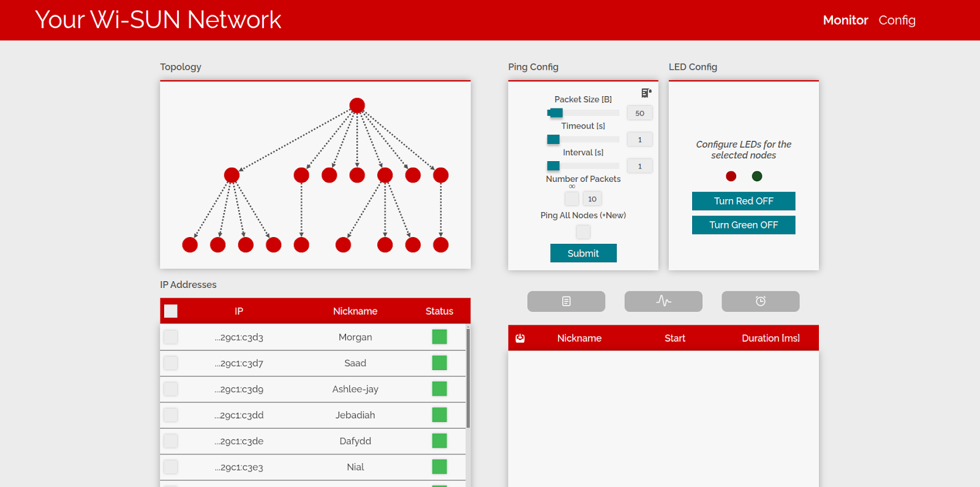
Task: Check the box for Jebadiah's row
Action: point(171,415)
